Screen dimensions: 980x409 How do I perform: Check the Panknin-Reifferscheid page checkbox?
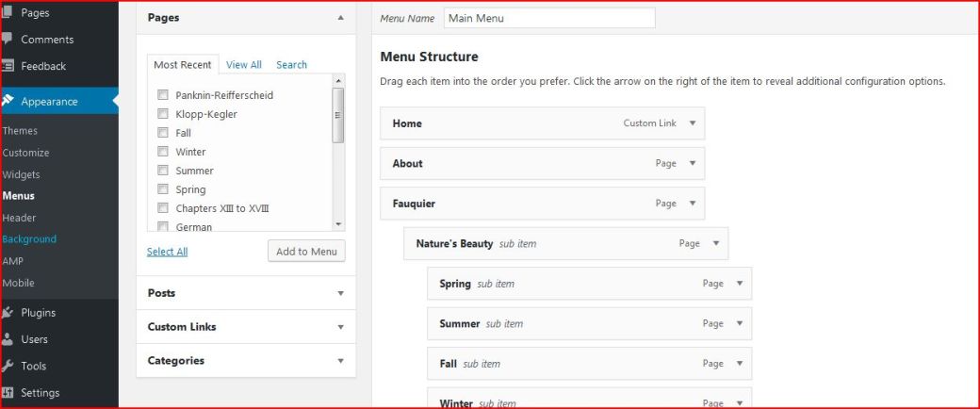[x=163, y=95]
